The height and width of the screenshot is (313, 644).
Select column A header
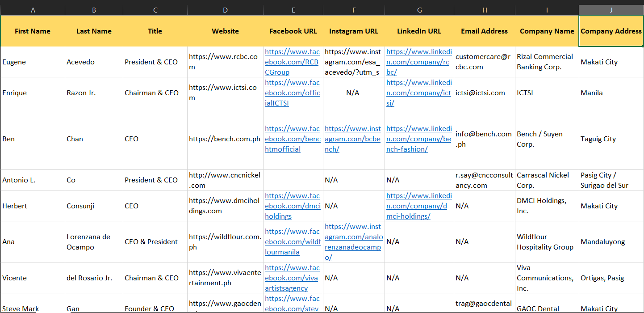[x=33, y=10]
